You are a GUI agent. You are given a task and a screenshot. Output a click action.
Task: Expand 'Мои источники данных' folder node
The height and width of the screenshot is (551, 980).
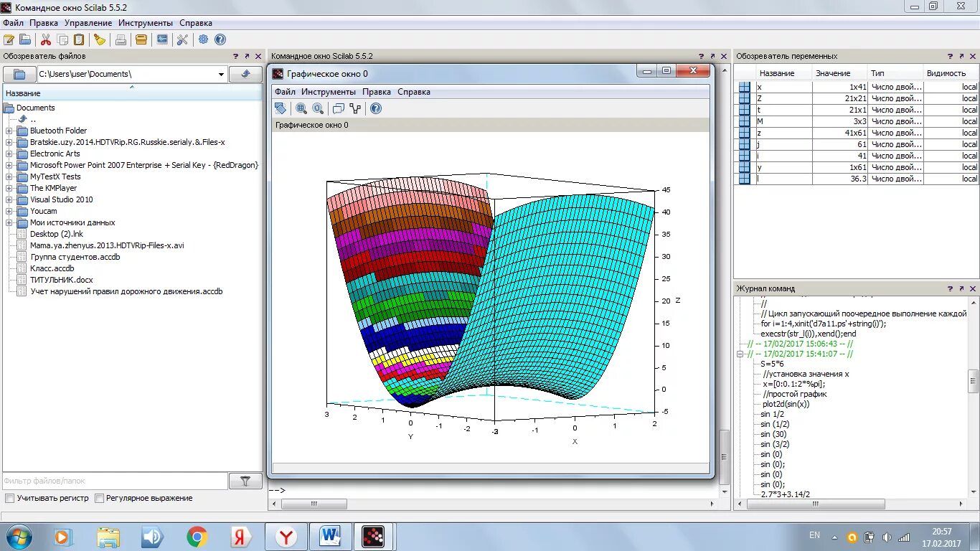9,222
